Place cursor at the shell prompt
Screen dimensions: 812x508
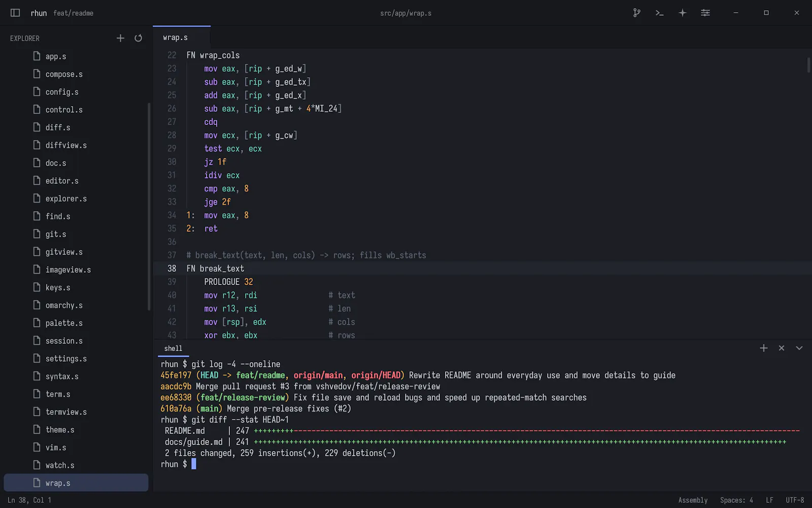pyautogui.click(x=193, y=464)
